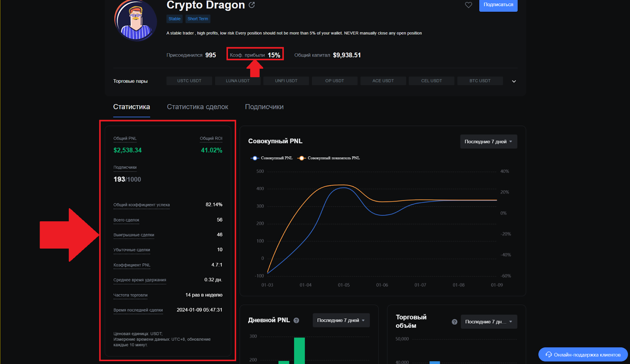
Task: Click the Short Term tag
Action: 198,19
